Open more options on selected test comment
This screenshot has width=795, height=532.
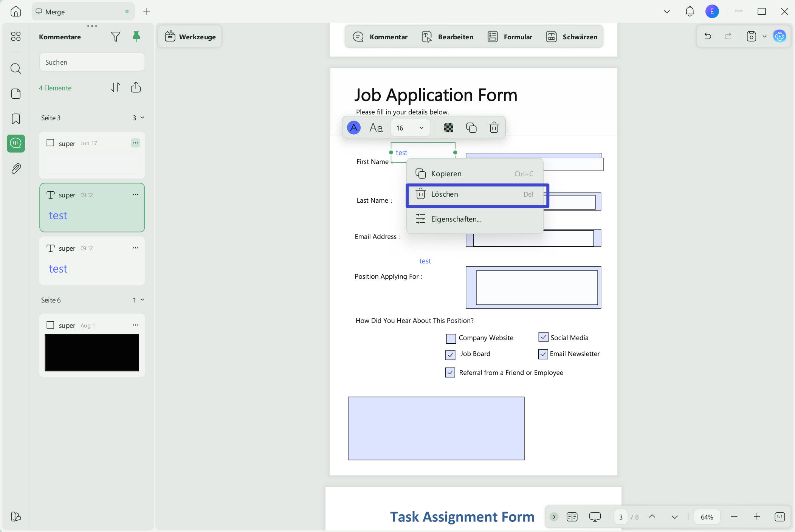coord(135,194)
